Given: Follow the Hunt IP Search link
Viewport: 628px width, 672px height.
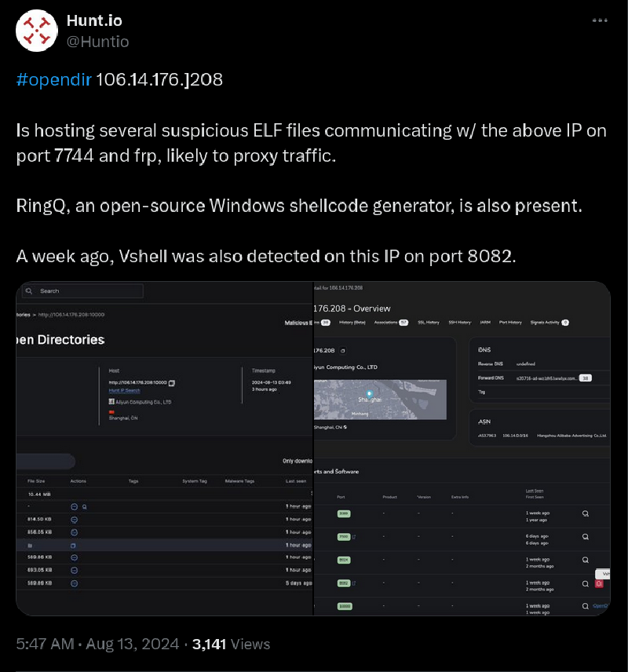Looking at the screenshot, I should (x=124, y=390).
